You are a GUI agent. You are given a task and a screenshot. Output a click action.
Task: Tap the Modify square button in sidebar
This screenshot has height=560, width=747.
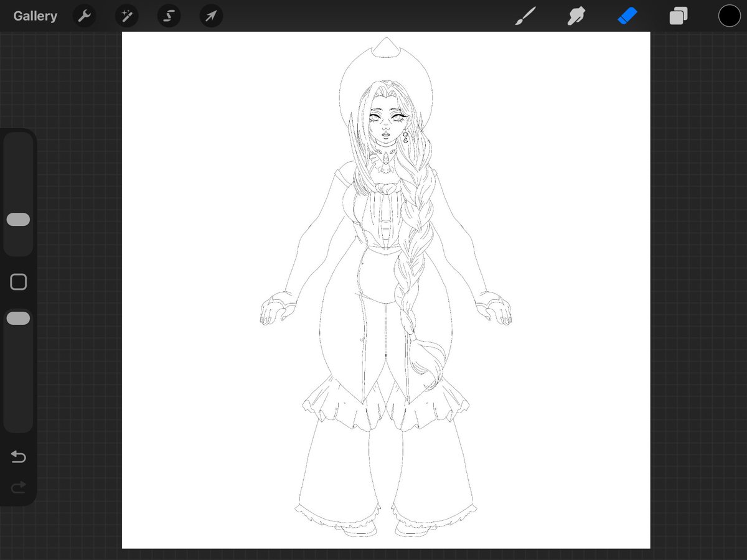pos(19,282)
